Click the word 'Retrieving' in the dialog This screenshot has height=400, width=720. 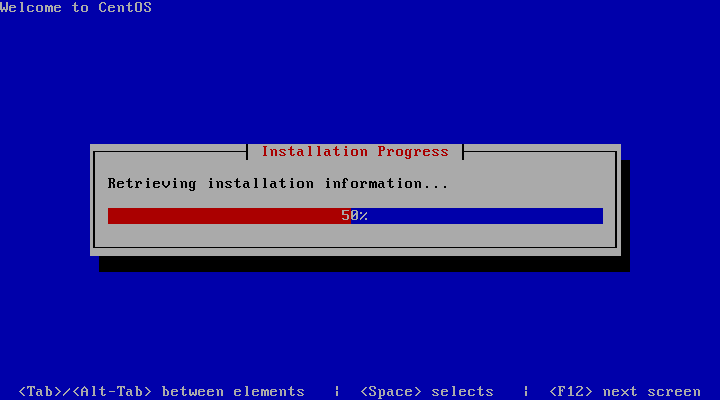[152, 184]
